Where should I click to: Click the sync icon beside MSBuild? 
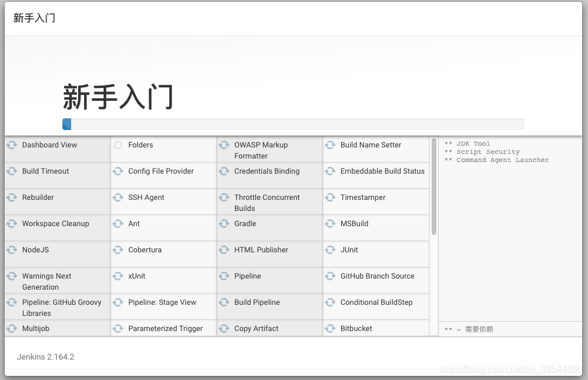click(x=330, y=224)
